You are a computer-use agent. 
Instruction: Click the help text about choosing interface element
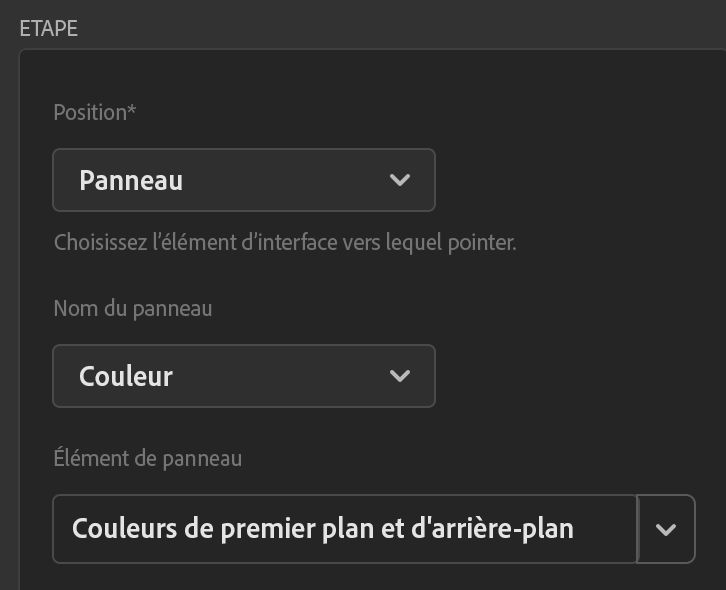pos(284,242)
